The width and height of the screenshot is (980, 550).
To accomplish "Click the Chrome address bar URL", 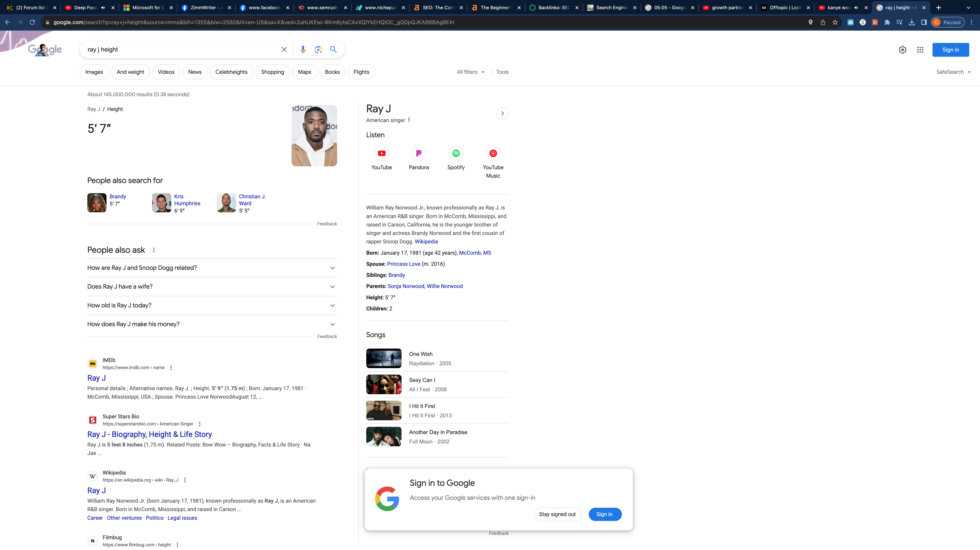I will pyautogui.click(x=254, y=22).
